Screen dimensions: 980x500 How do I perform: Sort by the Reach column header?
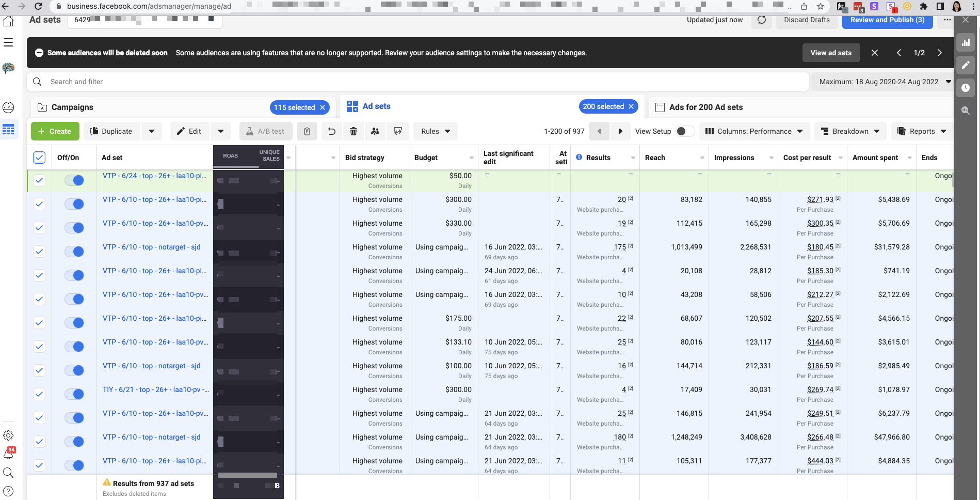pos(655,158)
